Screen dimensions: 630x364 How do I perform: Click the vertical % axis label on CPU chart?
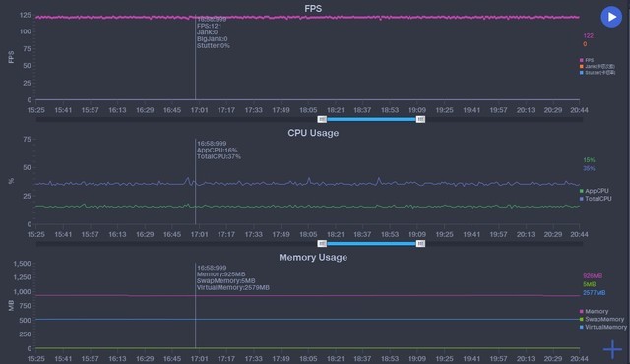[x=11, y=181]
